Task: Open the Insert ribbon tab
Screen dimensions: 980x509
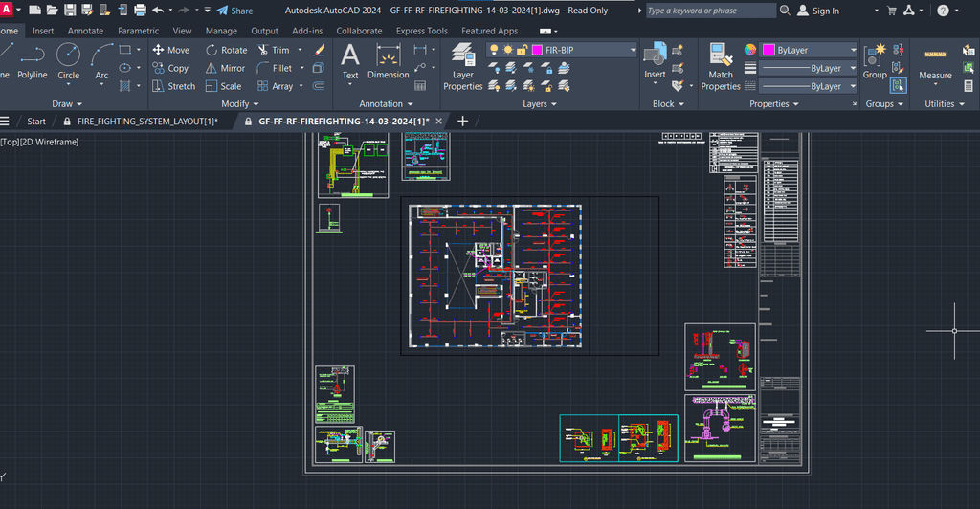Action: click(x=43, y=31)
